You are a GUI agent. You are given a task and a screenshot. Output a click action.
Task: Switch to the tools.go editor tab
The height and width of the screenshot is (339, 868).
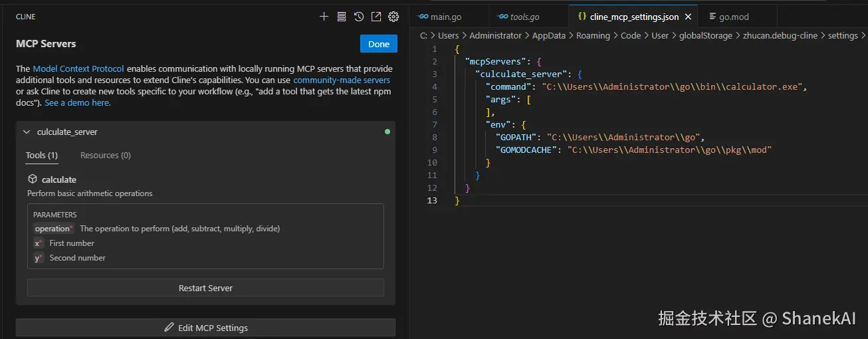pos(524,17)
